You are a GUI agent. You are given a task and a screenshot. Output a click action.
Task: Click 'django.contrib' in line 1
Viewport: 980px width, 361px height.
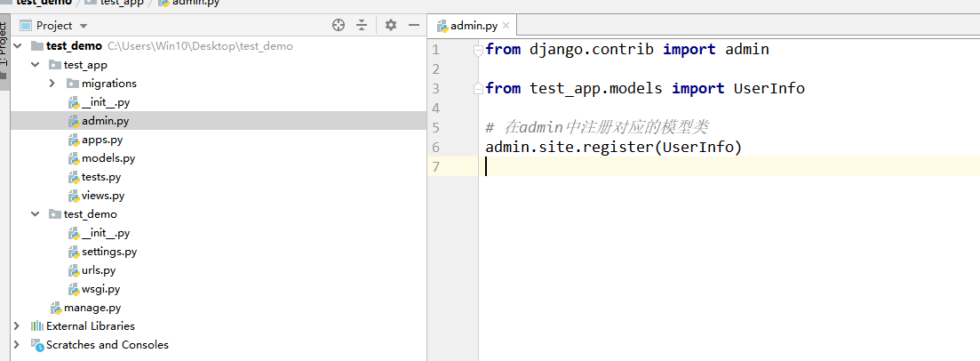591,50
